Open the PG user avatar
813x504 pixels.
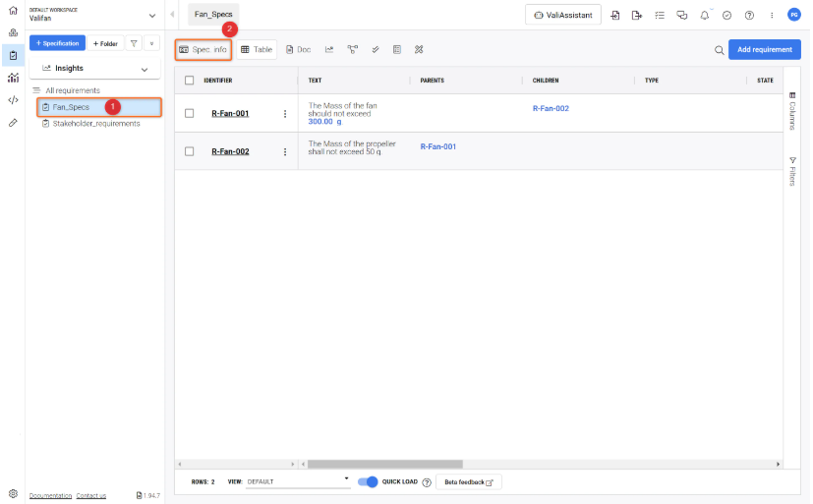coord(793,15)
